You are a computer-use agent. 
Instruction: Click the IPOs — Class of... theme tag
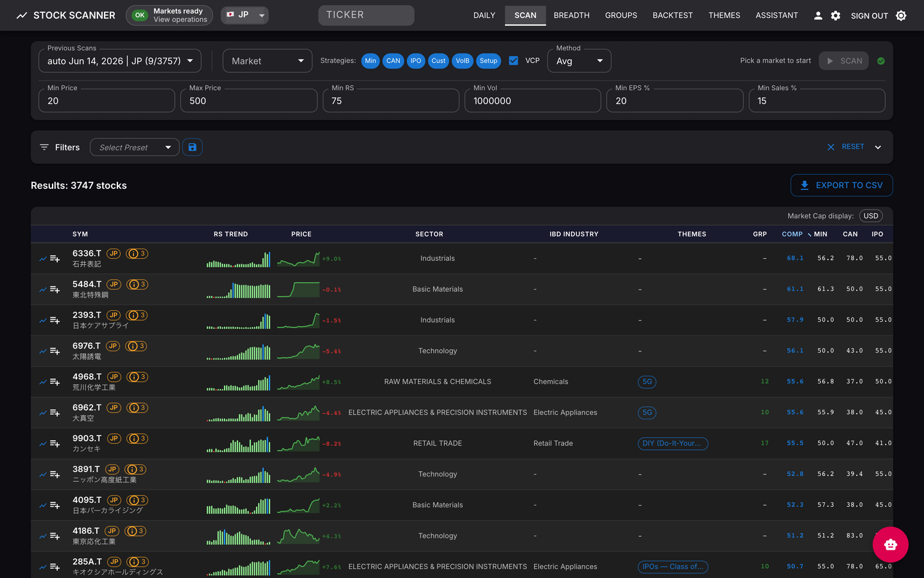[x=673, y=567]
